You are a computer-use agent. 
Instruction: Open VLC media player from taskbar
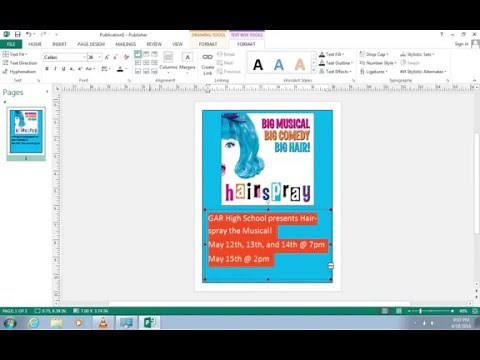[x=103, y=322]
